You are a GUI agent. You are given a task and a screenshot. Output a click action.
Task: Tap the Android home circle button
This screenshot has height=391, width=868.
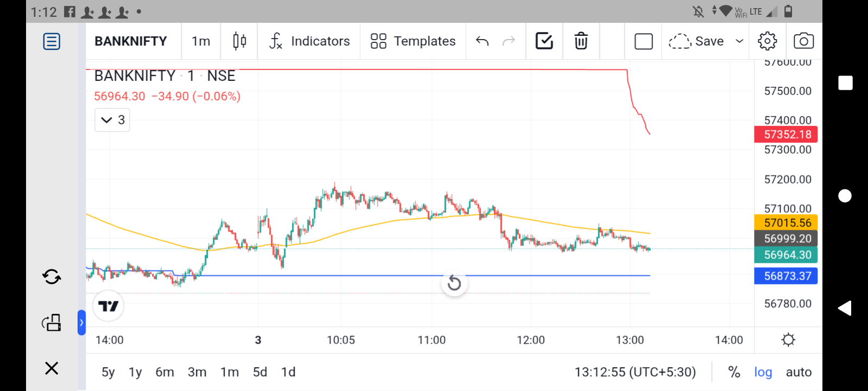point(845,196)
